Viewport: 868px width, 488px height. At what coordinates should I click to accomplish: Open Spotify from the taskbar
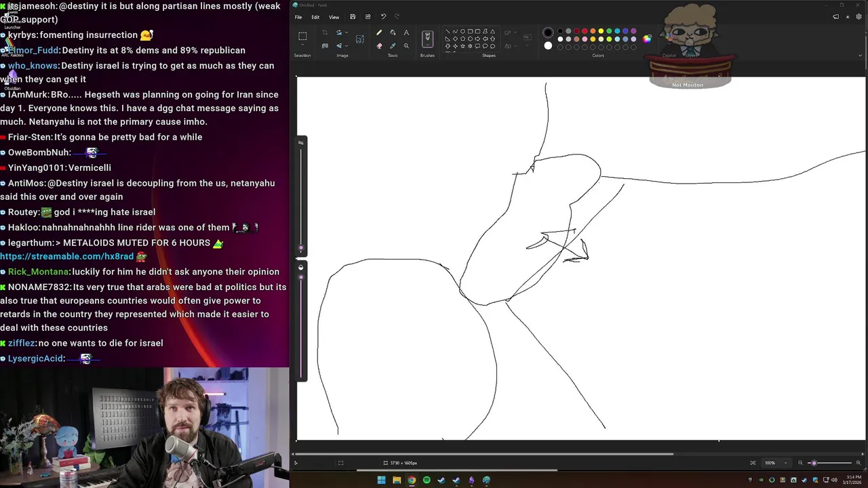(x=427, y=480)
